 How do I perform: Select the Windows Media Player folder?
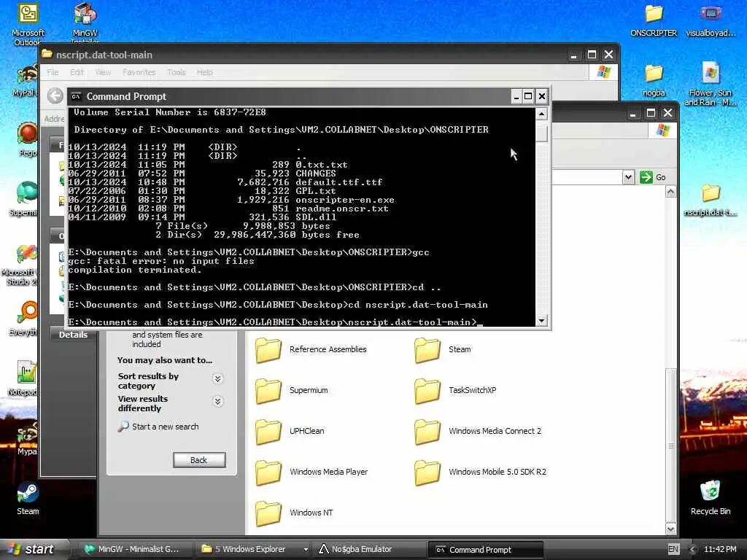(x=311, y=472)
